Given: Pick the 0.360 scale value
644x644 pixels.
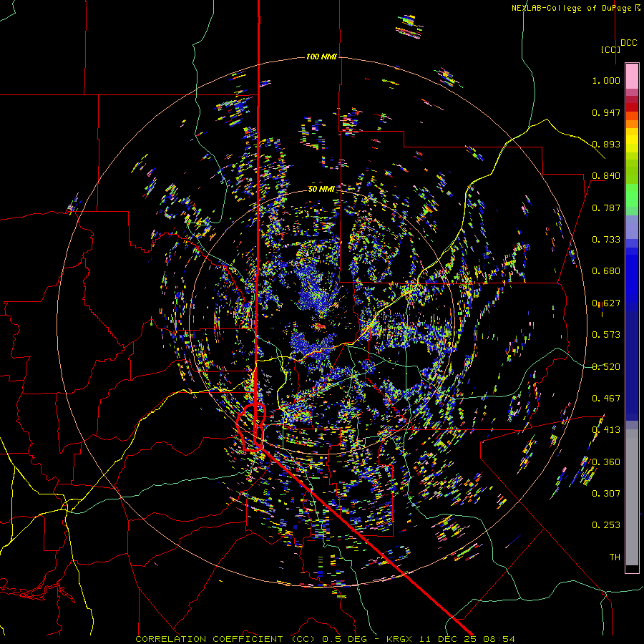Looking at the screenshot, I should tap(606, 462).
